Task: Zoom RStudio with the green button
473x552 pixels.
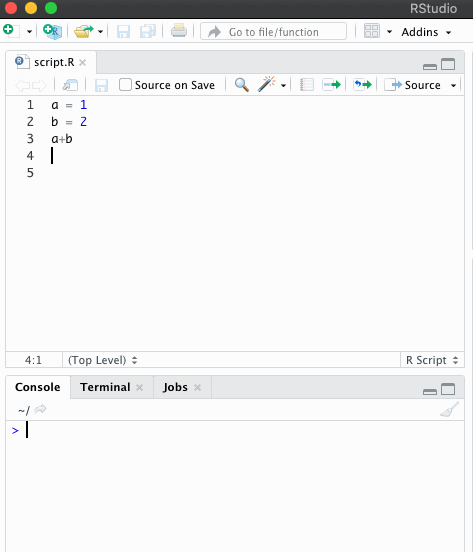Action: coord(51,8)
